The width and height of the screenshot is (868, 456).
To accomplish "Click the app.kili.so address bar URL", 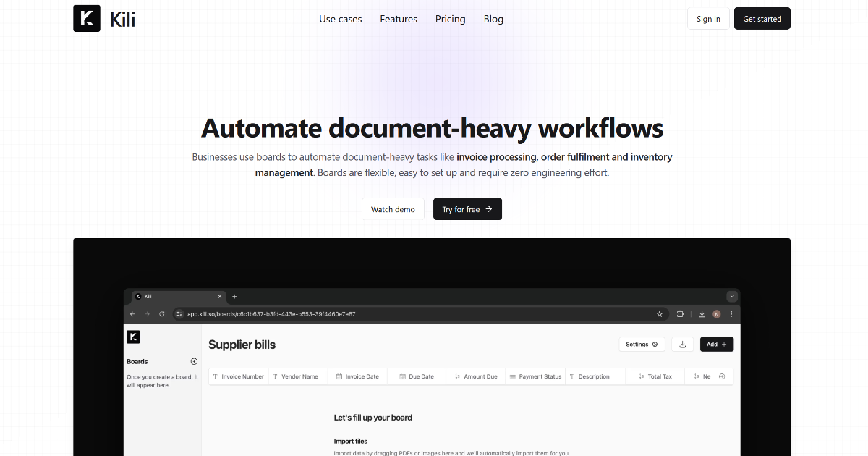I will 271,314.
